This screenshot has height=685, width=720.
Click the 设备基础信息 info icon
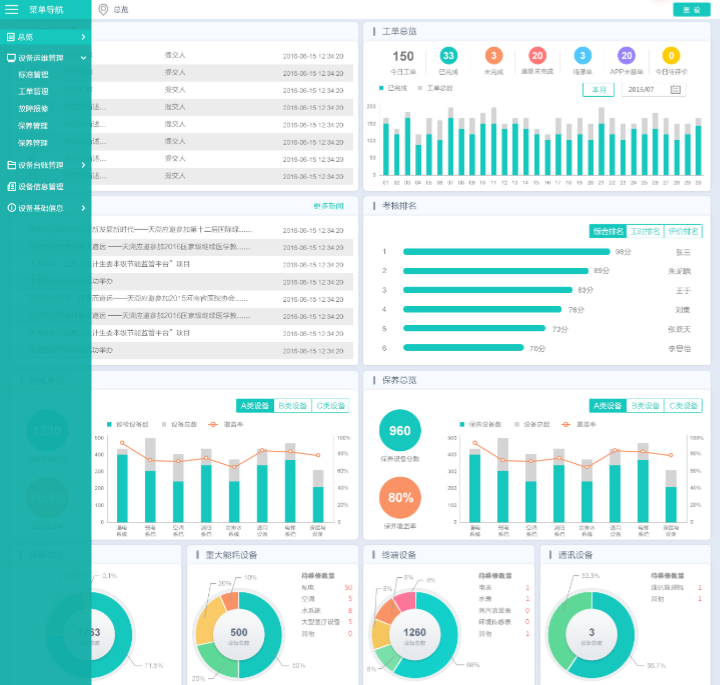(x=10, y=208)
